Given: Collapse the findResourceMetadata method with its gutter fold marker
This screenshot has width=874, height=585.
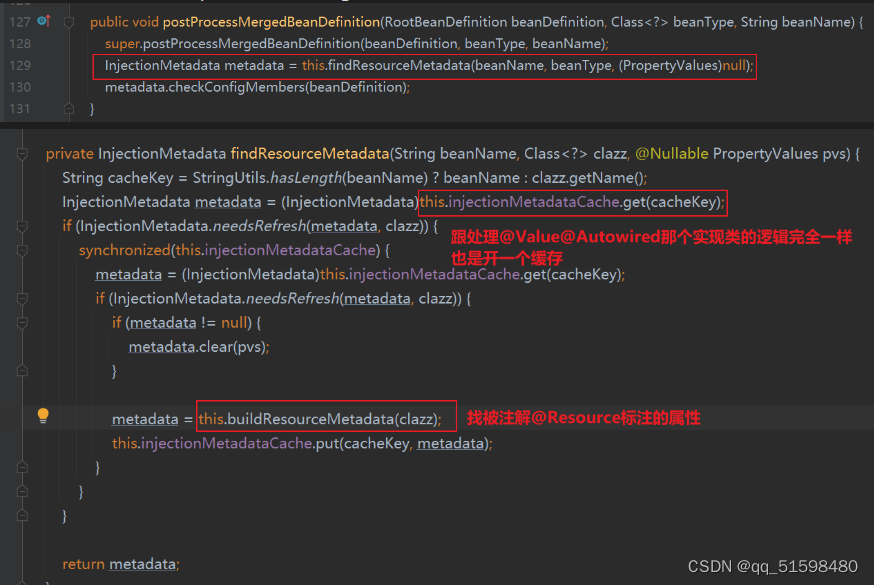Looking at the screenshot, I should [x=21, y=154].
